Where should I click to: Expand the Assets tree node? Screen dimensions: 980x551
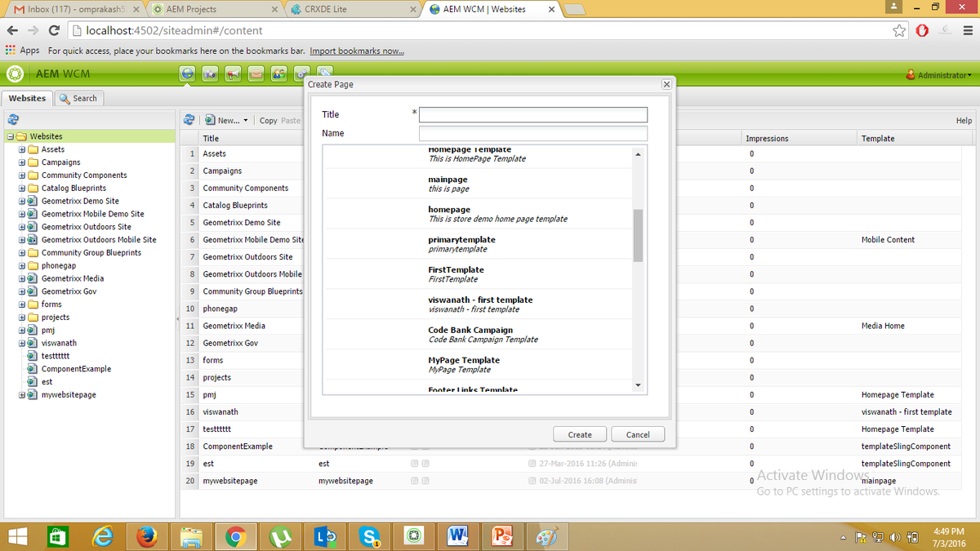point(22,149)
